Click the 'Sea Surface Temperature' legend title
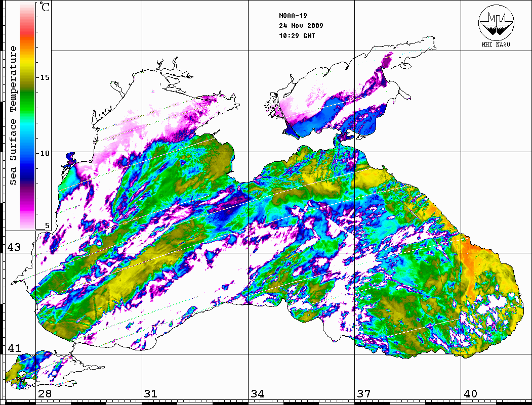Screen dimensions: 532x405 pyautogui.click(x=13, y=116)
